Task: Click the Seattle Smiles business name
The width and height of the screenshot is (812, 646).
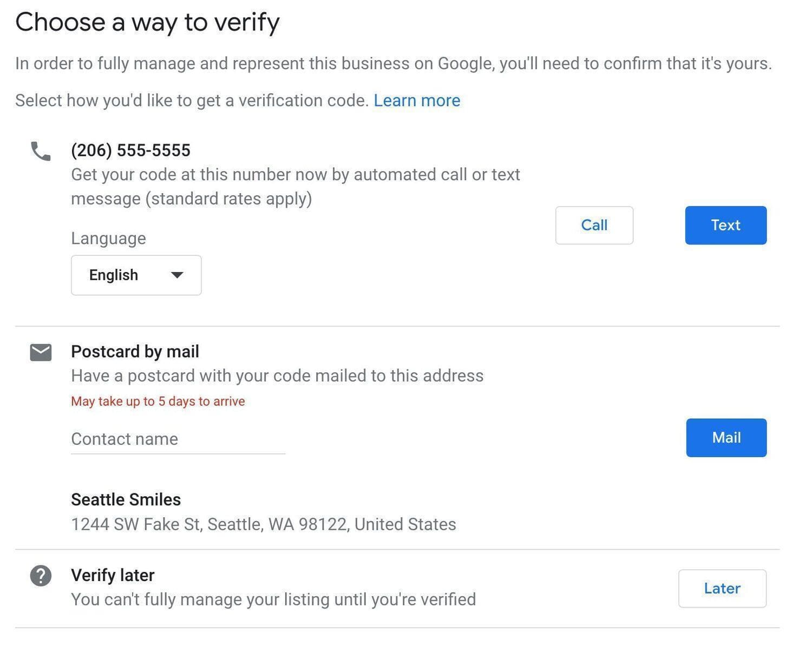Action: coord(126,499)
